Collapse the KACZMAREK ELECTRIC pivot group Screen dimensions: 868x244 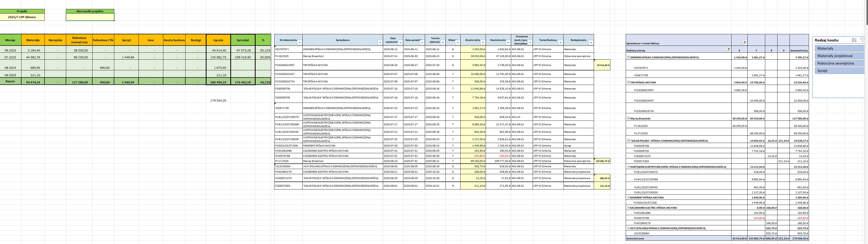tap(628, 208)
